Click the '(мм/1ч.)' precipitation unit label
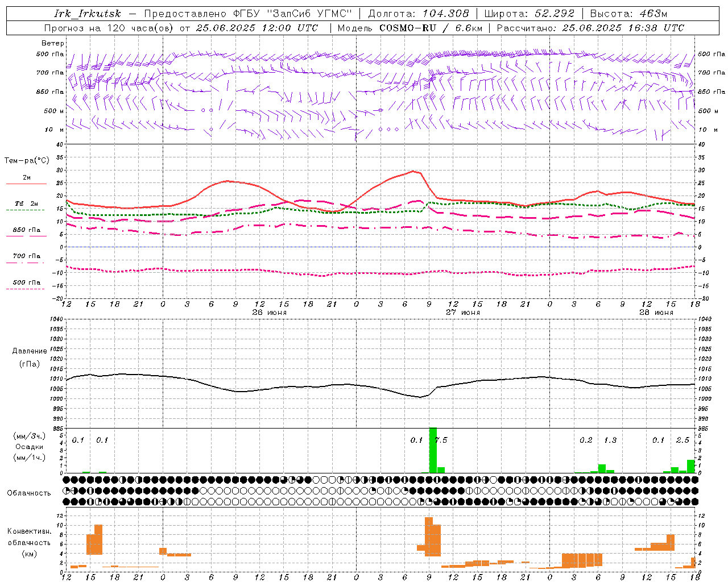The image size is (728, 582). coord(30,458)
